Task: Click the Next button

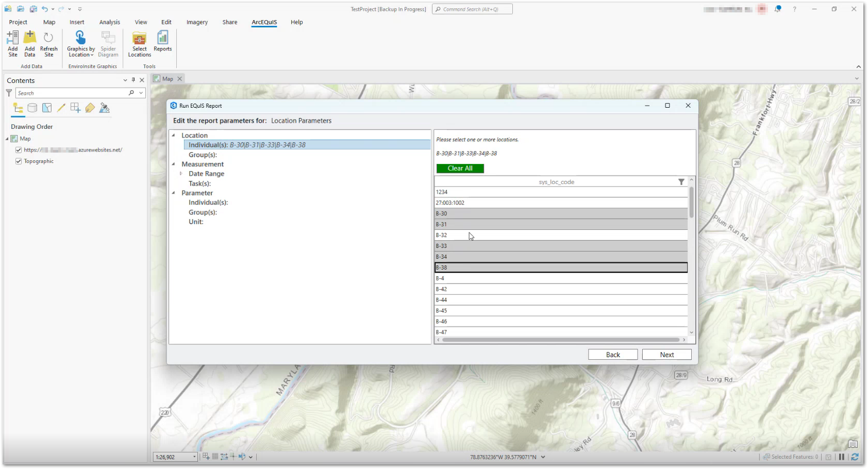Action: tap(667, 355)
